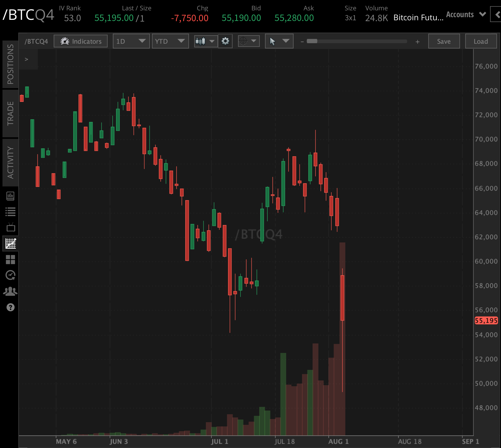Image resolution: width=501 pixels, height=448 pixels.
Task: Expand the YTD range dropdown
Action: pos(170,41)
